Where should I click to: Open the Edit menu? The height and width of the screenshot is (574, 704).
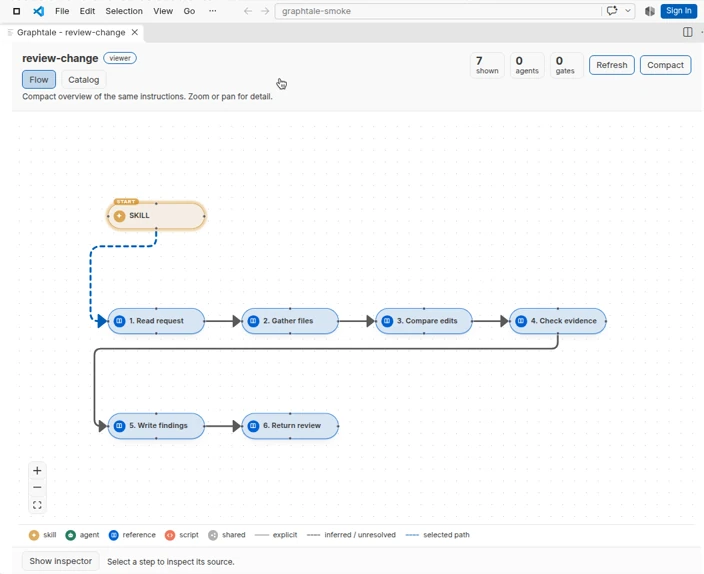[87, 11]
